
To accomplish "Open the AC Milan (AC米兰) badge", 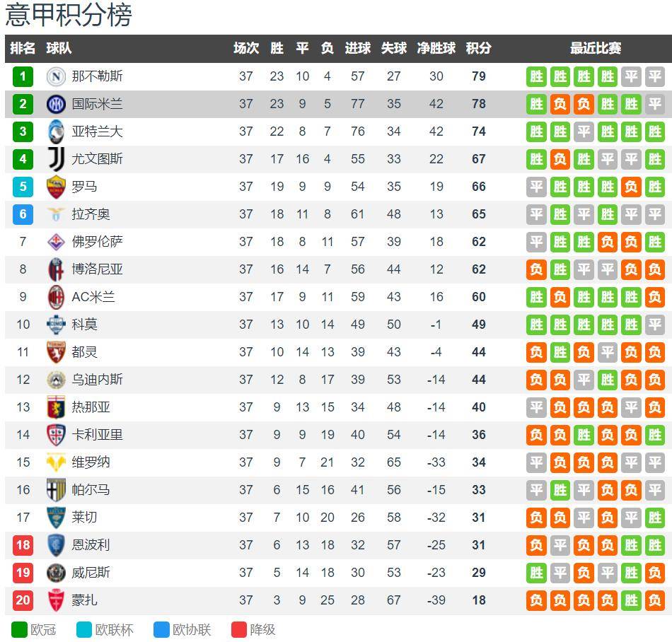I will point(56,297).
